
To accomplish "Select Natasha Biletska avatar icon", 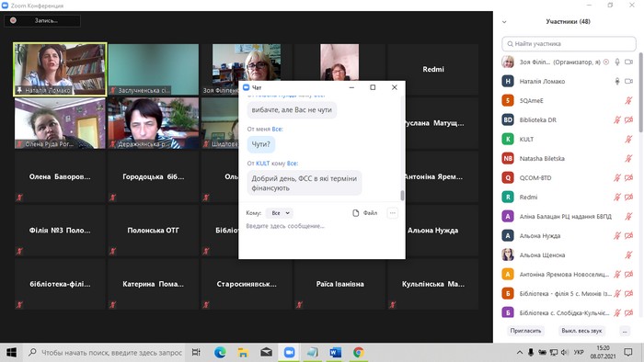I will tap(508, 158).
